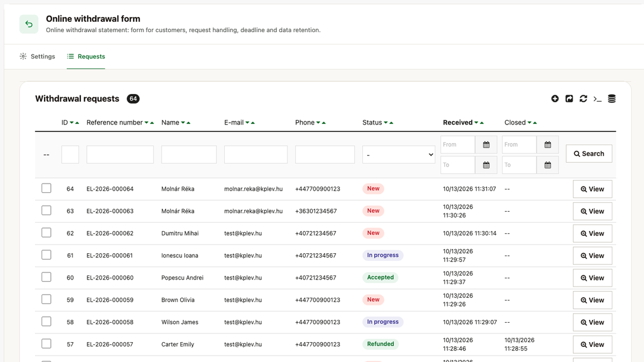
Task: Sort Closed column ascending
Action: pos(535,123)
